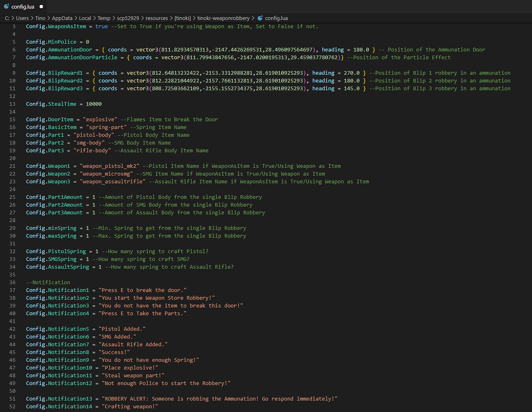532x412 pixels.
Task: Select the [tinoki] breadcrumb folder
Action: point(183,18)
